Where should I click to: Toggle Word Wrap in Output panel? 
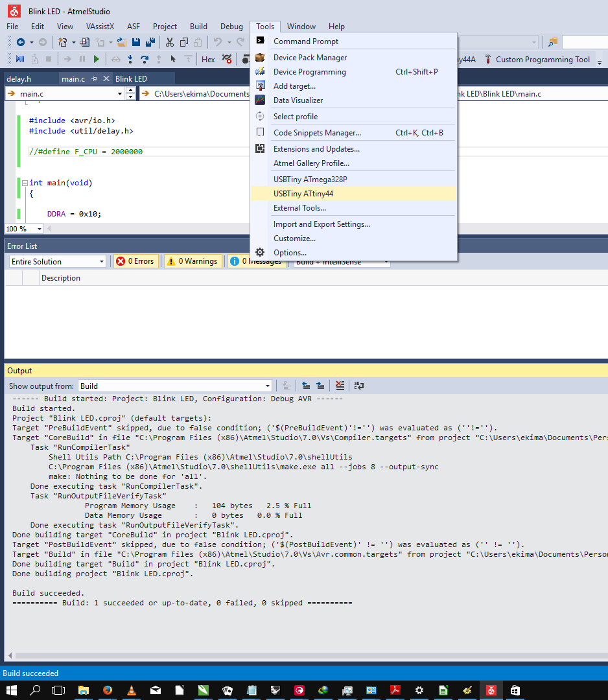[359, 386]
